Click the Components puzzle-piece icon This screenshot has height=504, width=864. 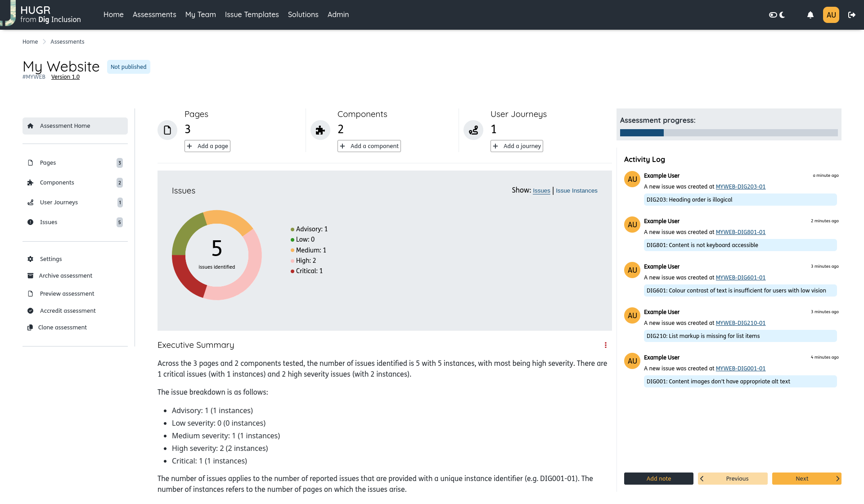(x=320, y=130)
